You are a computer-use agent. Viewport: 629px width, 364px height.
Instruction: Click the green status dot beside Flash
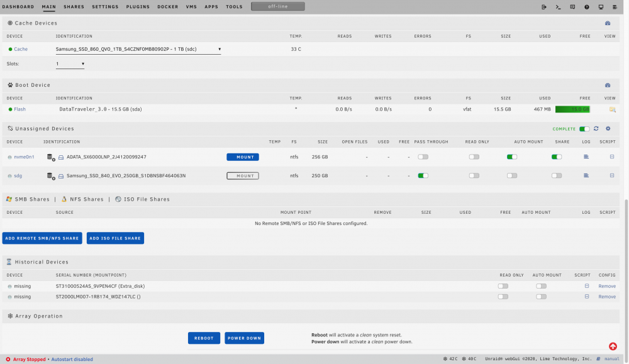tap(11, 109)
